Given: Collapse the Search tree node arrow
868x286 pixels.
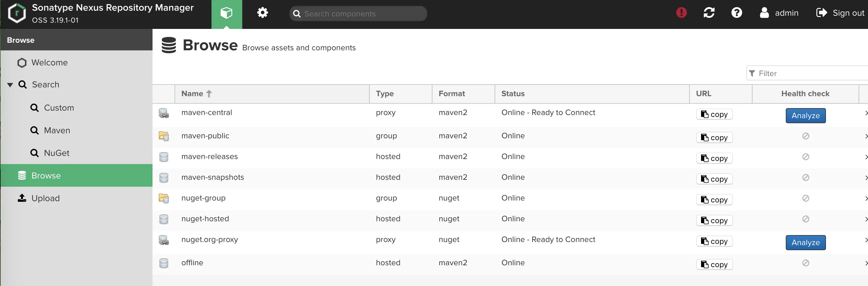Looking at the screenshot, I should click(10, 85).
